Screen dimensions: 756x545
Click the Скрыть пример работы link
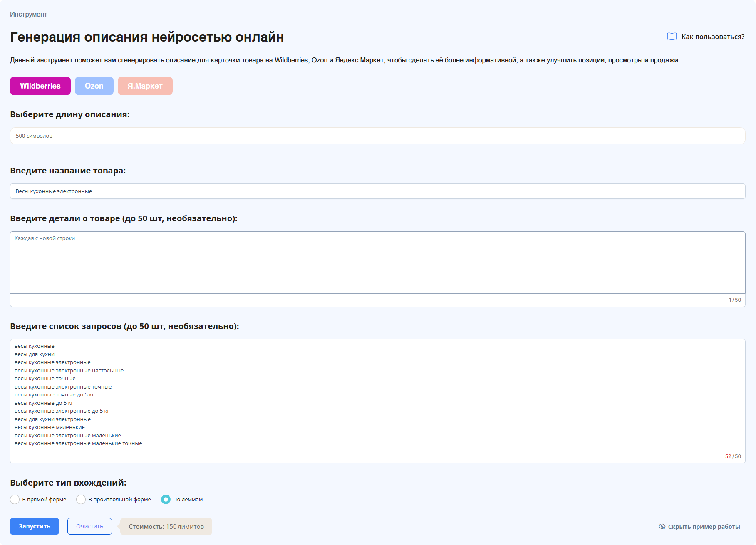coord(704,527)
